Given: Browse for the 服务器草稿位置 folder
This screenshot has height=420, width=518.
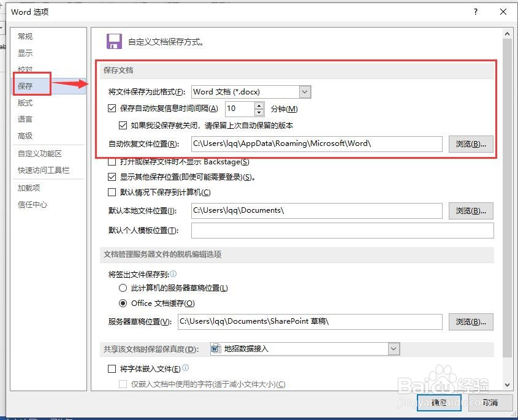Looking at the screenshot, I should pos(471,322).
